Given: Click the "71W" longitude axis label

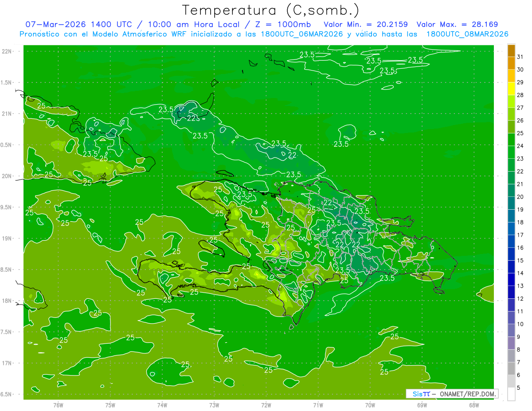Looking at the screenshot, I should tap(318, 405).
